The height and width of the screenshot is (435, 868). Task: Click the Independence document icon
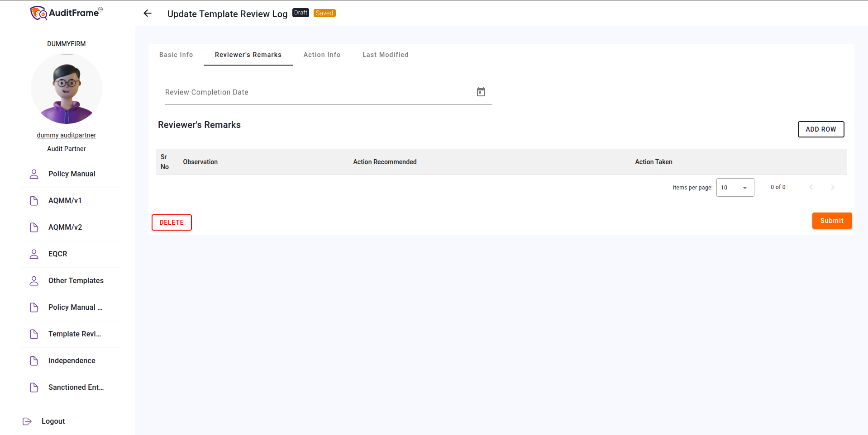pyautogui.click(x=34, y=361)
